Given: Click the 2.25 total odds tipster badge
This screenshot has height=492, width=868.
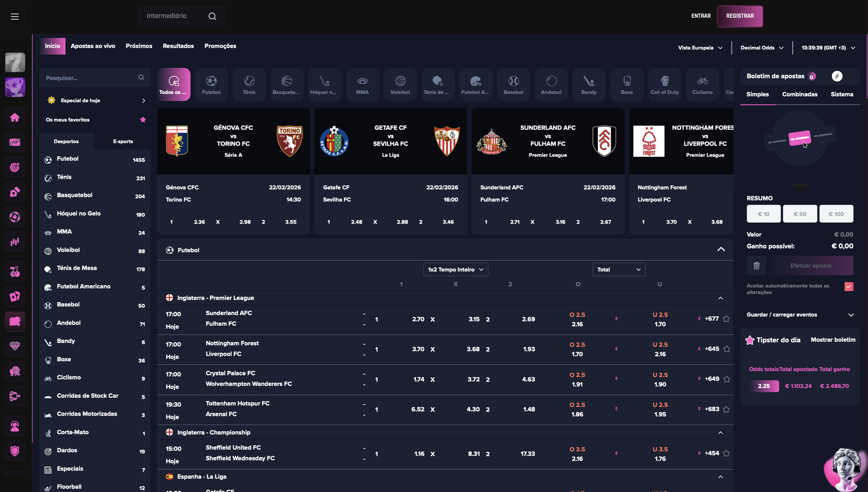Looking at the screenshot, I should [x=764, y=386].
